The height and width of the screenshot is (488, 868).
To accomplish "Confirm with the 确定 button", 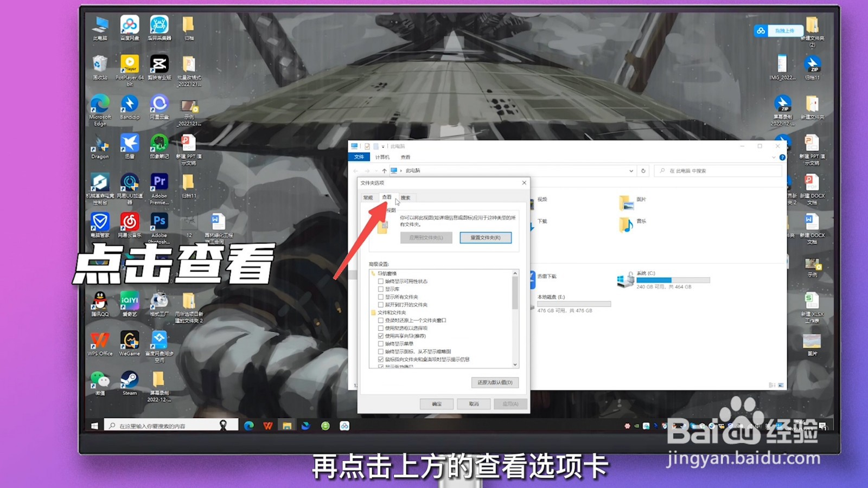I will (437, 404).
